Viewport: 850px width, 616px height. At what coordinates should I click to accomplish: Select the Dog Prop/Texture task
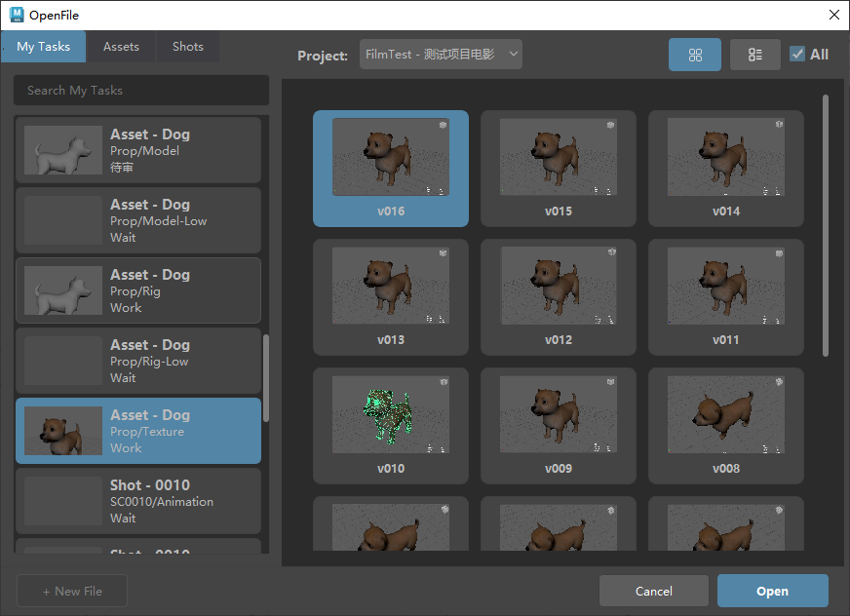pos(138,431)
